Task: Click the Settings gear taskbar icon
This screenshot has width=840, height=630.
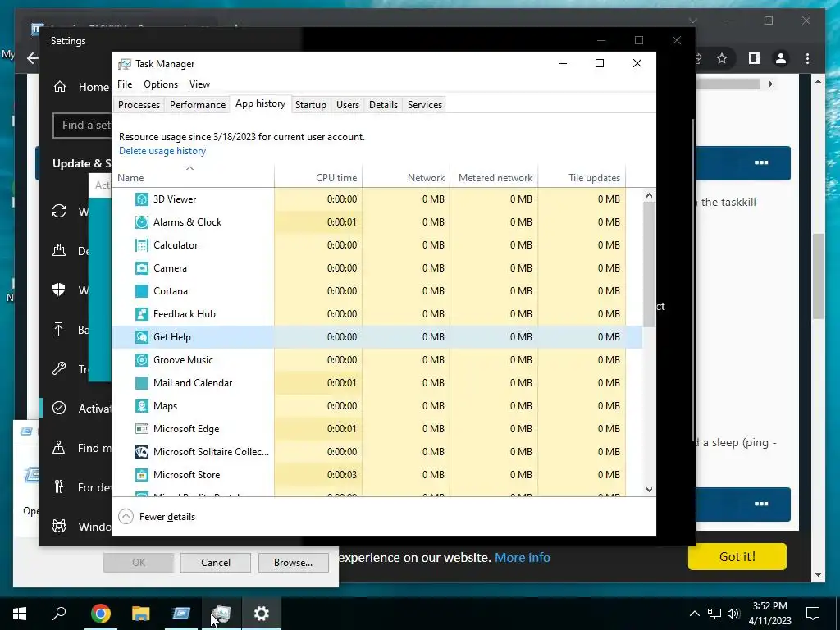Action: (262, 614)
